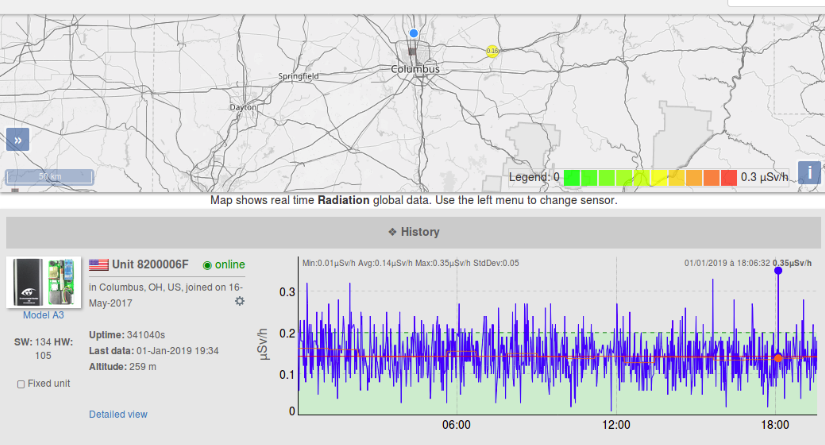
Task: Click the Unit 8200006F title
Action: point(150,265)
